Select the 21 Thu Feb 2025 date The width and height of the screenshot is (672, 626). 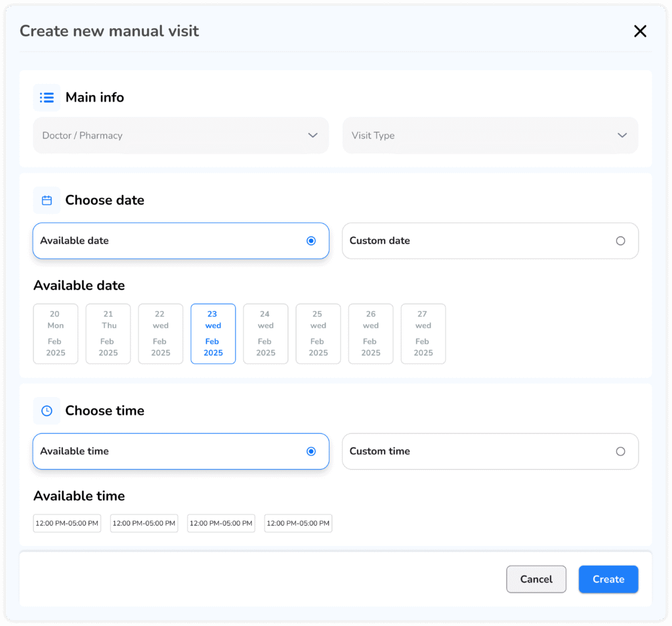pyautogui.click(x=108, y=333)
